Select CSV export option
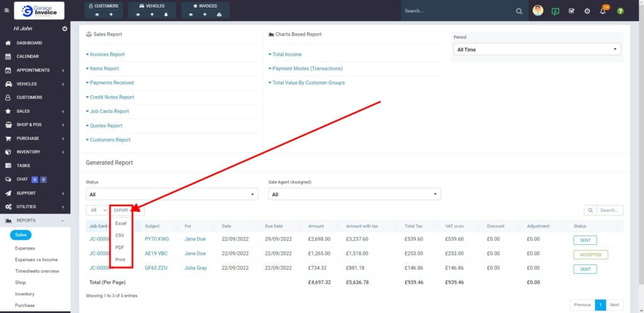 [x=119, y=236]
